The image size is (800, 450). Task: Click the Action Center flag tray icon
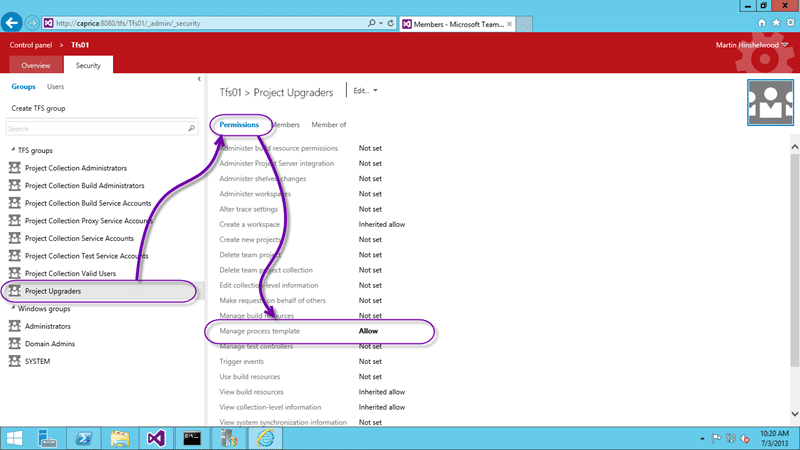pyautogui.click(x=716, y=438)
